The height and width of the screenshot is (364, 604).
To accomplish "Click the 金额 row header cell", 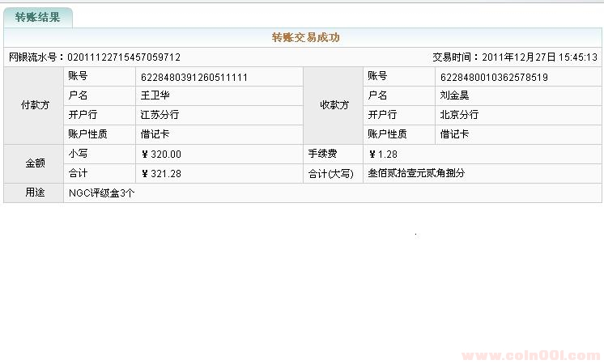I will [34, 163].
